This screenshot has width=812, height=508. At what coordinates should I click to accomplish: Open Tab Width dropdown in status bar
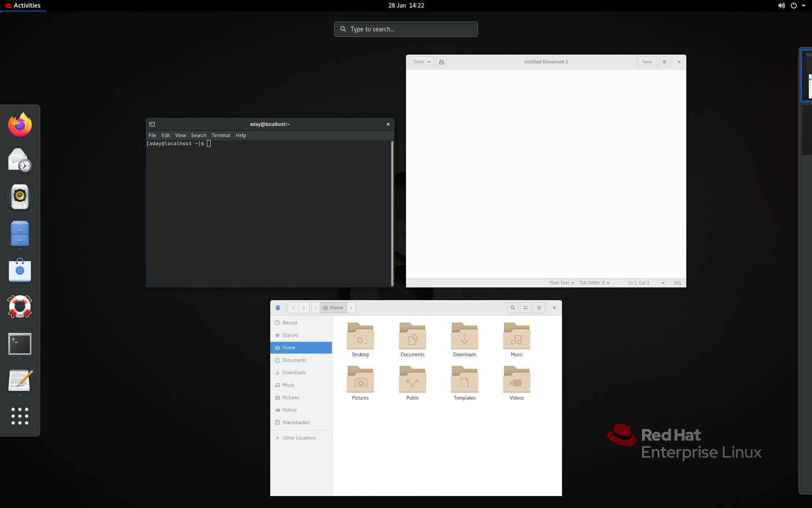click(594, 283)
